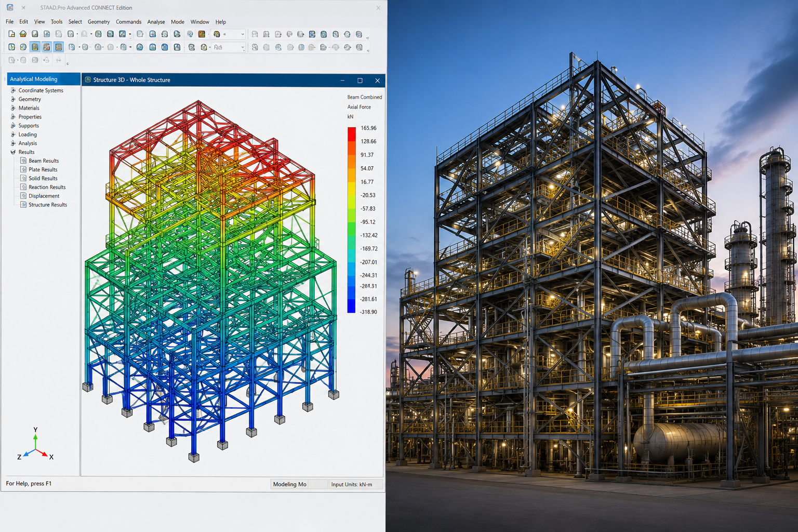Toggle the rightmost highlighted second-row toolbar button

(x=59, y=47)
